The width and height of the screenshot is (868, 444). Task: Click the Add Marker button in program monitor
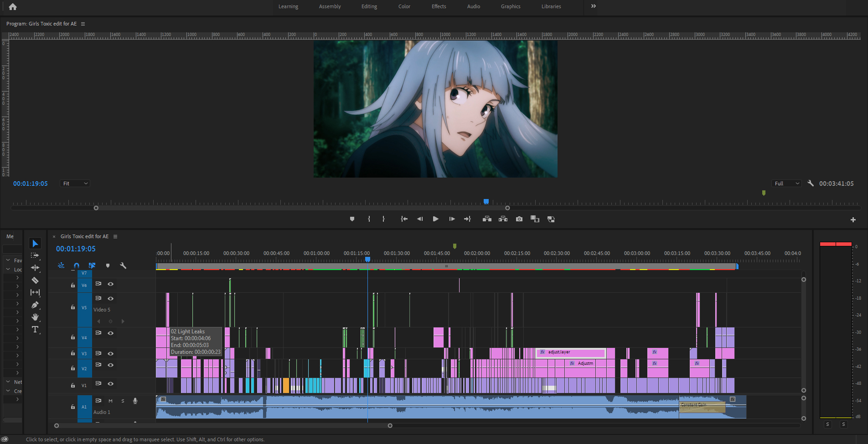click(352, 219)
